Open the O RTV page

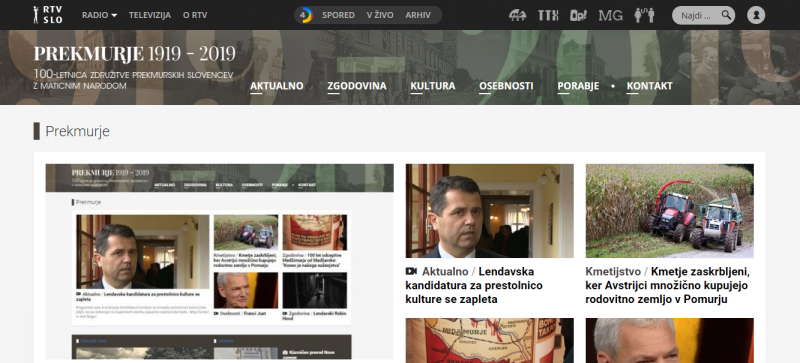pyautogui.click(x=195, y=15)
